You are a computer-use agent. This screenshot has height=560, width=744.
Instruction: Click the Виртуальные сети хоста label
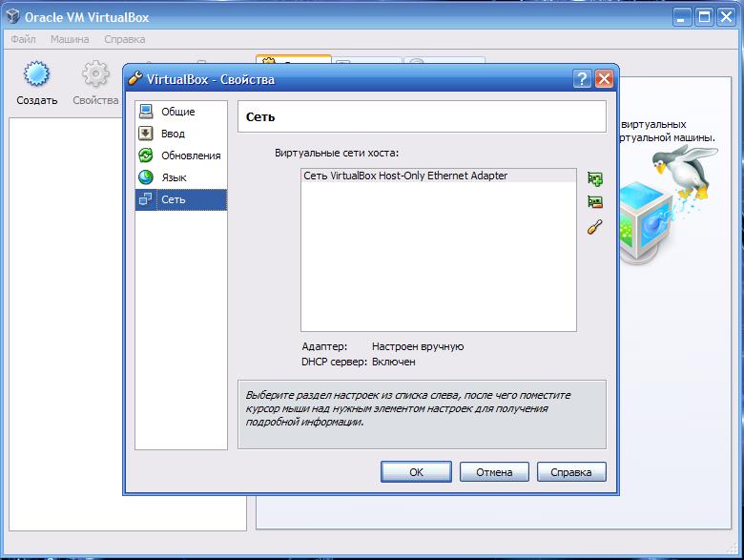[x=337, y=153]
